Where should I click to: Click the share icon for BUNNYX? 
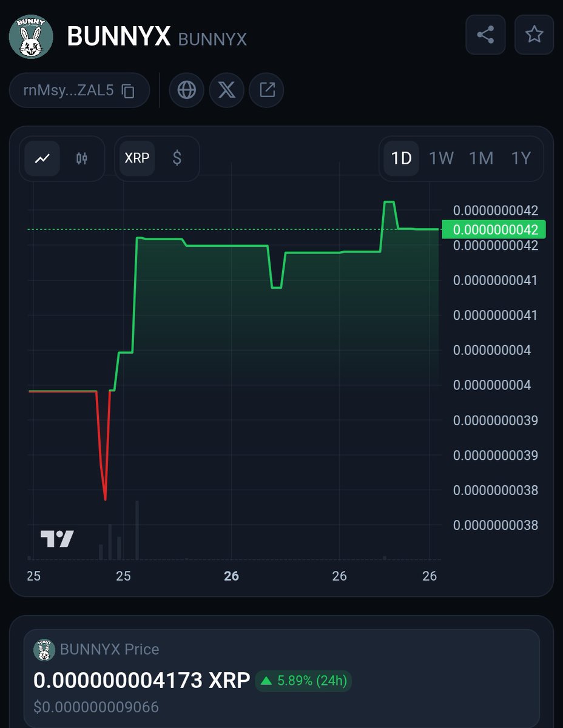tap(485, 35)
